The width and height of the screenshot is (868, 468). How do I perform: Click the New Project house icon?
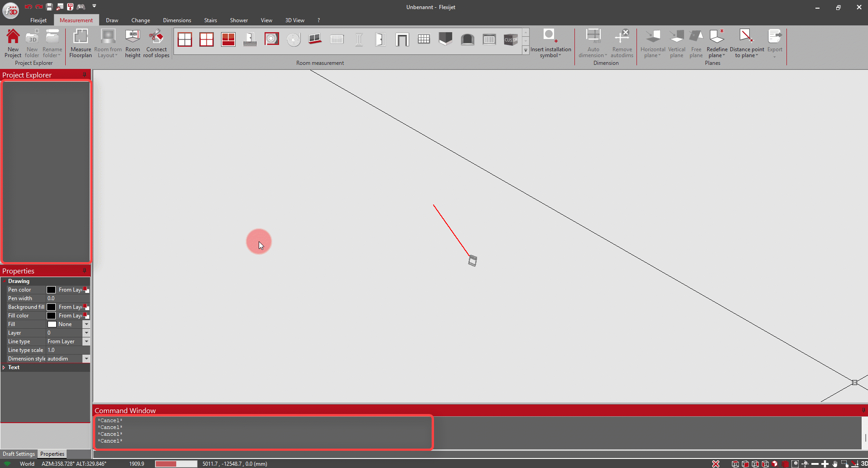(13, 37)
